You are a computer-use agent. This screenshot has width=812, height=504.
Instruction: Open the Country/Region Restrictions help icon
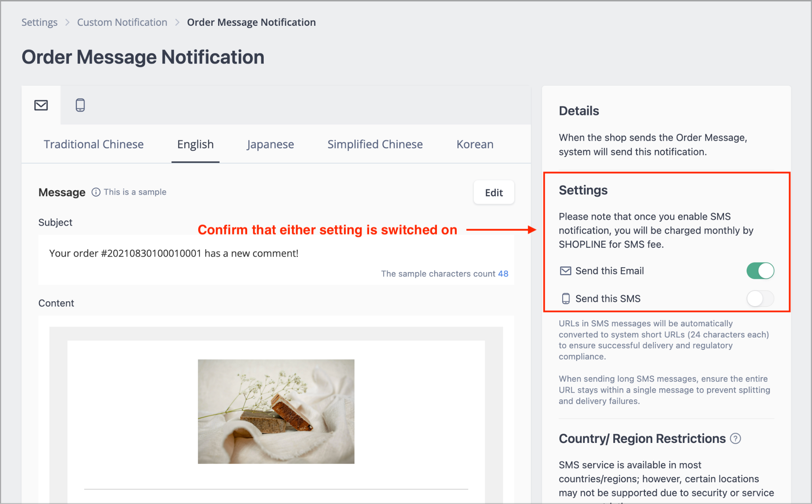735,439
